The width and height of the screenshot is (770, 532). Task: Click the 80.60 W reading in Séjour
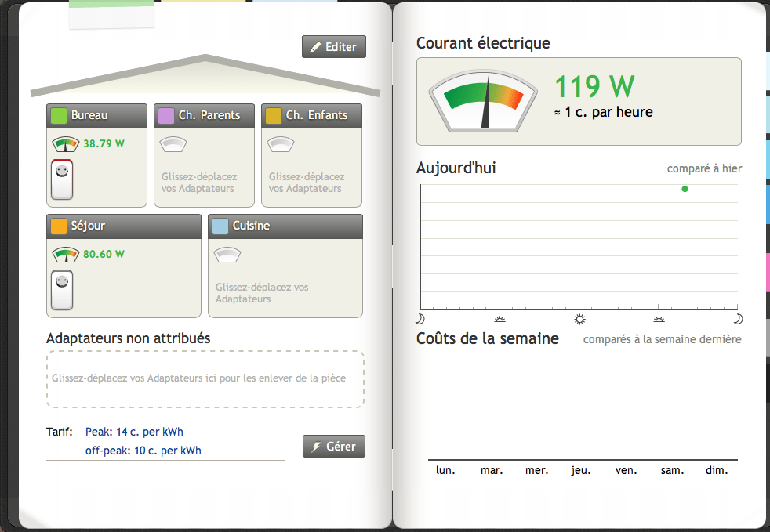[x=104, y=254]
